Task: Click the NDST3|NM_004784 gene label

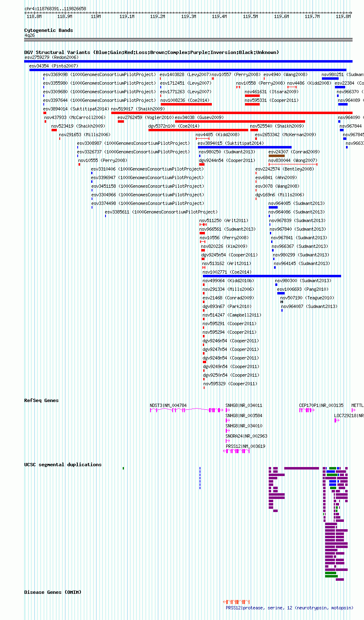Action: click(x=168, y=405)
